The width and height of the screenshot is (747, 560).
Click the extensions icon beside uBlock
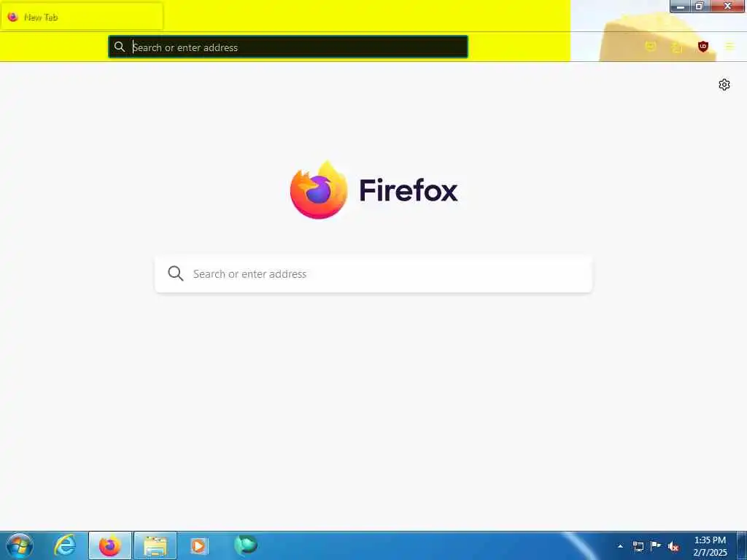tap(676, 47)
